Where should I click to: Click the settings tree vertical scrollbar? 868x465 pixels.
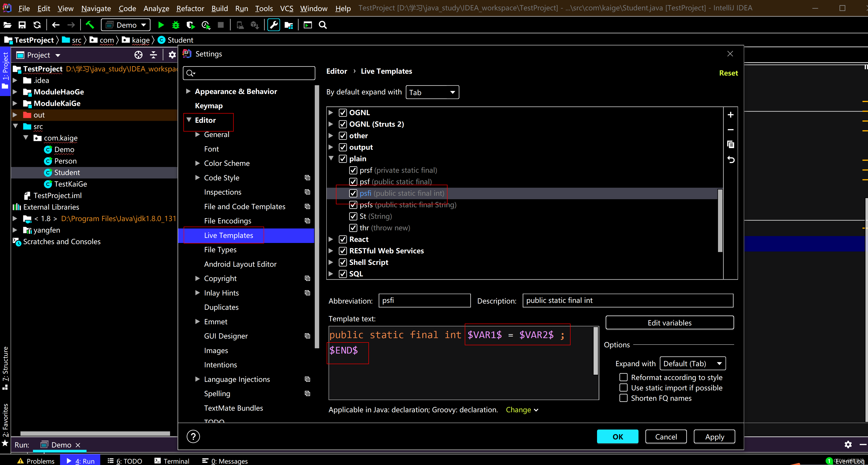pos(316,217)
